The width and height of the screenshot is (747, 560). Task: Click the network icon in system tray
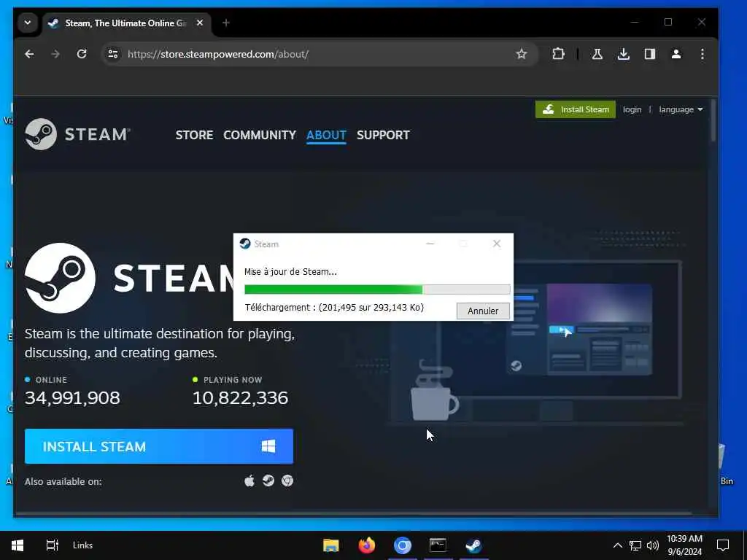click(635, 545)
